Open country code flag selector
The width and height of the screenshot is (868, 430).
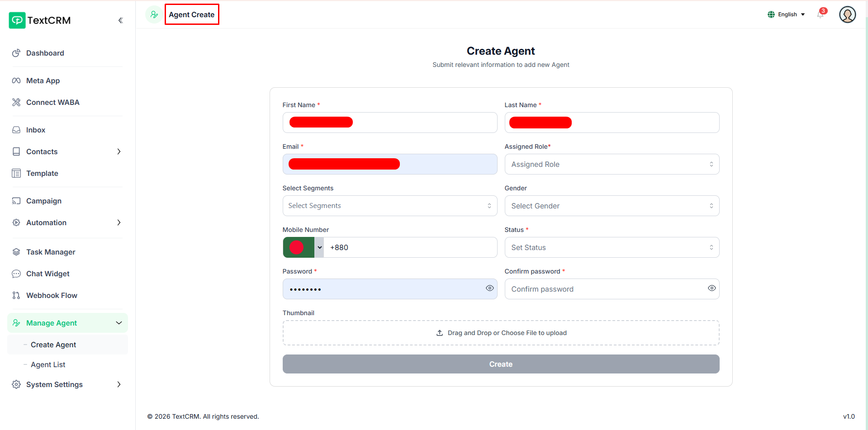303,247
